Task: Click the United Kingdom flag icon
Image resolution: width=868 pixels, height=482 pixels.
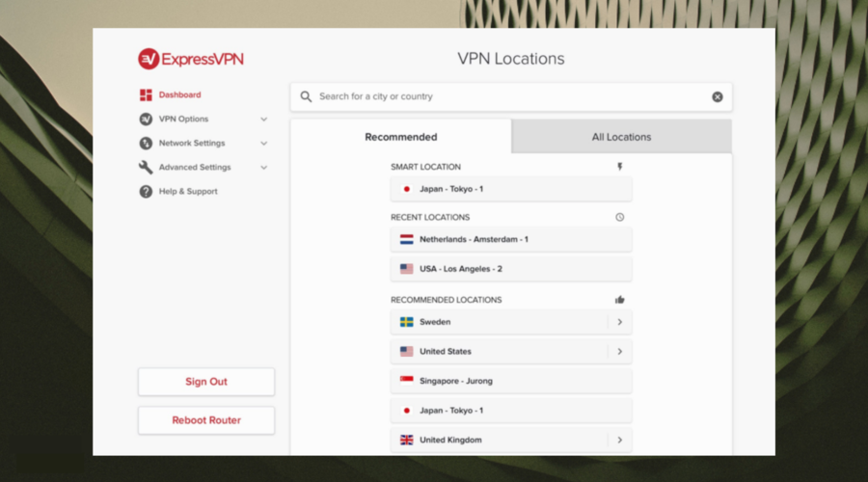Action: pos(406,440)
